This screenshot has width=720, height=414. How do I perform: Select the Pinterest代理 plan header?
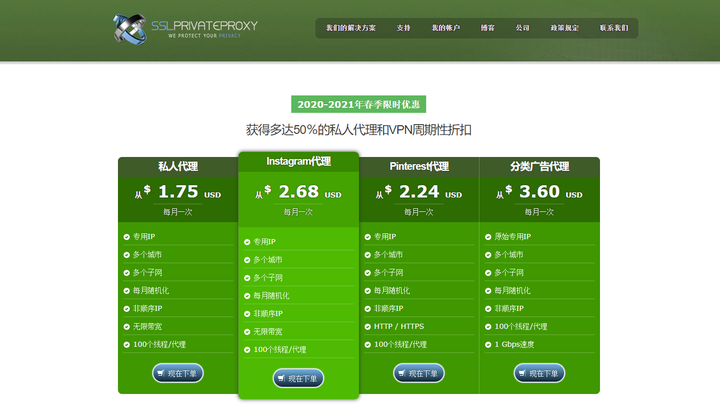(419, 167)
